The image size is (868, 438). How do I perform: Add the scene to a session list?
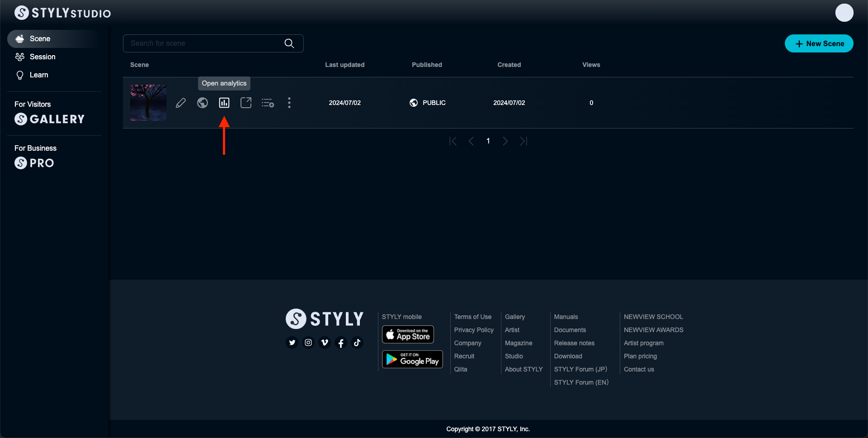268,103
